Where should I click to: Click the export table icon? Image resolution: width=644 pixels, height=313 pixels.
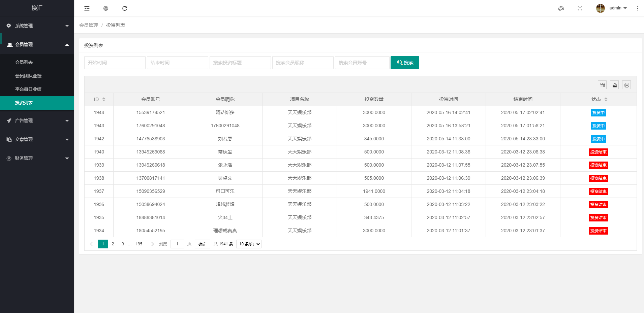click(x=614, y=85)
